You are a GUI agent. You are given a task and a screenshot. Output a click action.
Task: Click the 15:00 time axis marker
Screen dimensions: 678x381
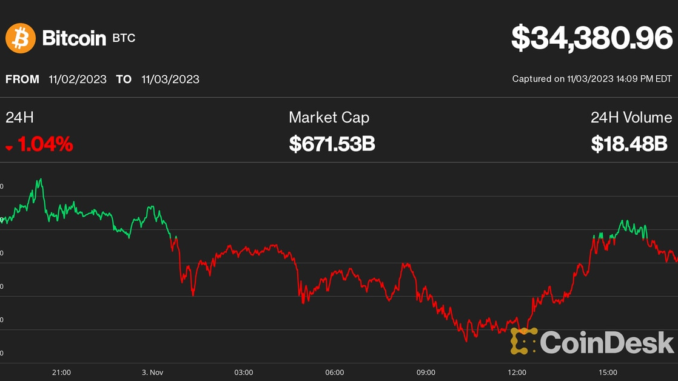(x=608, y=372)
